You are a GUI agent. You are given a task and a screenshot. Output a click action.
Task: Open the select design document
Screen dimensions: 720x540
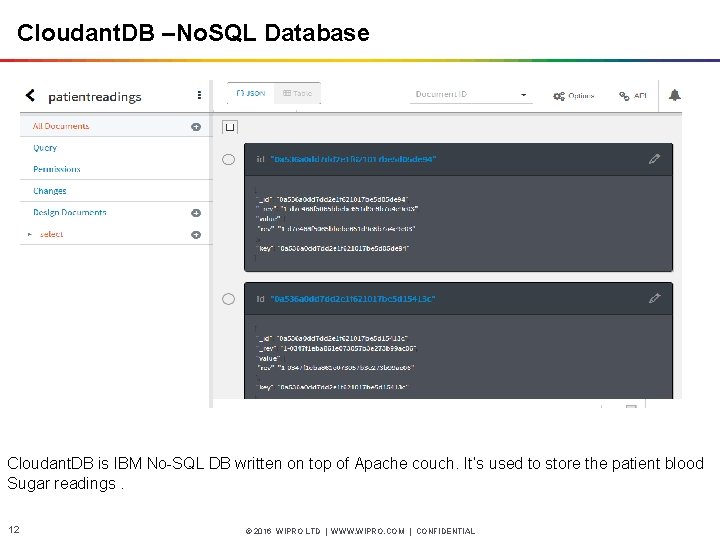pos(51,234)
